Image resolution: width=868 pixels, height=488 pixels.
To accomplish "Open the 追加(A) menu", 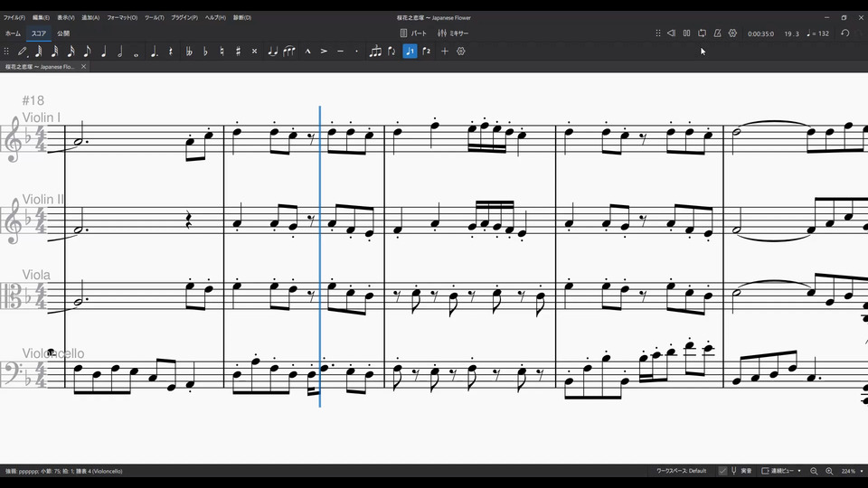I will [90, 18].
